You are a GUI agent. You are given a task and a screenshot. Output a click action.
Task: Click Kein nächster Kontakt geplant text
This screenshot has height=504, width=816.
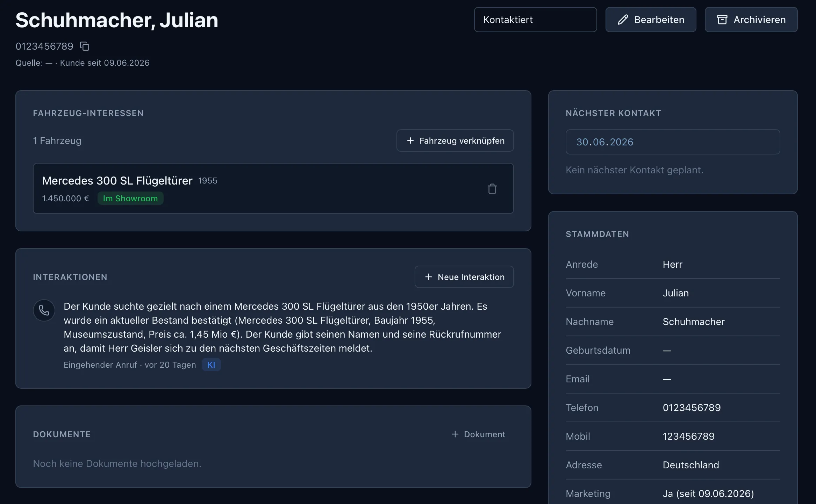[x=634, y=170]
